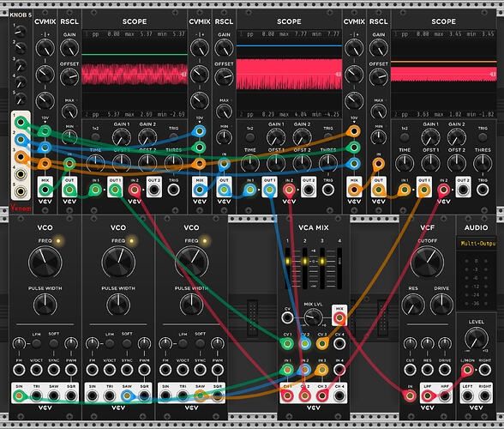Click knob 1 on the Knob 5 module
The width and height of the screenshot is (504, 429).
click(x=21, y=31)
